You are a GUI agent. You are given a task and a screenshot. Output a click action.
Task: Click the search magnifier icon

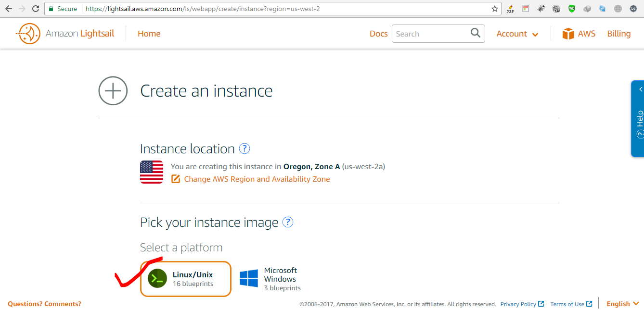click(x=476, y=33)
